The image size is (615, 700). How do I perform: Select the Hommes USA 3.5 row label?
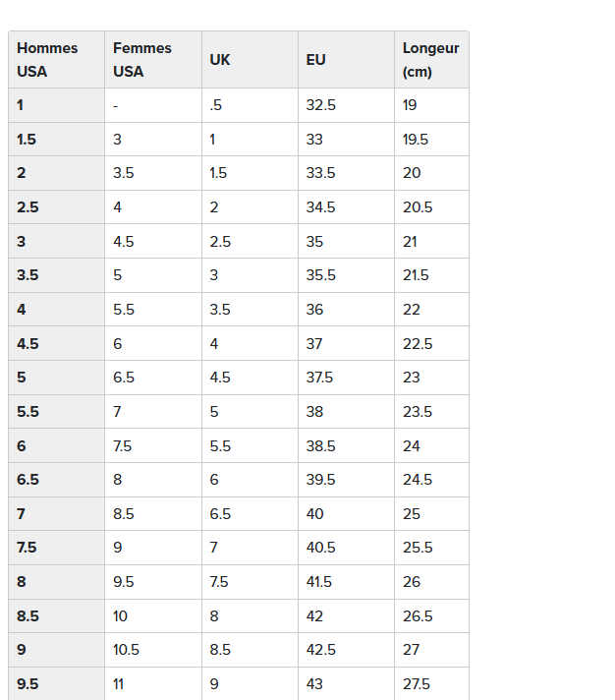[28, 275]
